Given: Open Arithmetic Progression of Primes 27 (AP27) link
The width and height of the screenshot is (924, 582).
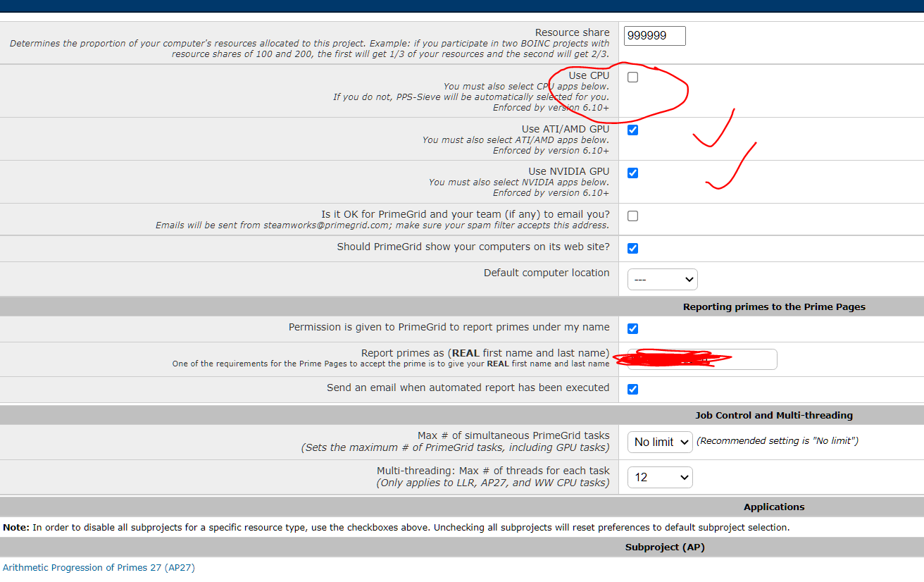Looking at the screenshot, I should point(99,567).
